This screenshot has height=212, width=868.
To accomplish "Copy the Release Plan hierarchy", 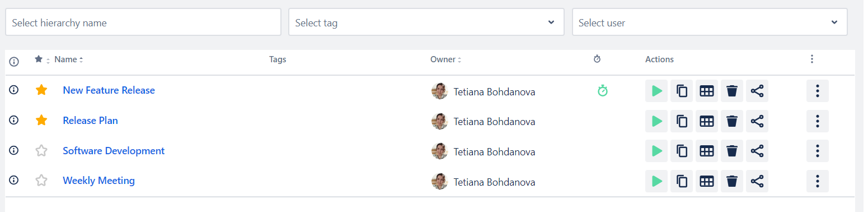I will coord(682,121).
